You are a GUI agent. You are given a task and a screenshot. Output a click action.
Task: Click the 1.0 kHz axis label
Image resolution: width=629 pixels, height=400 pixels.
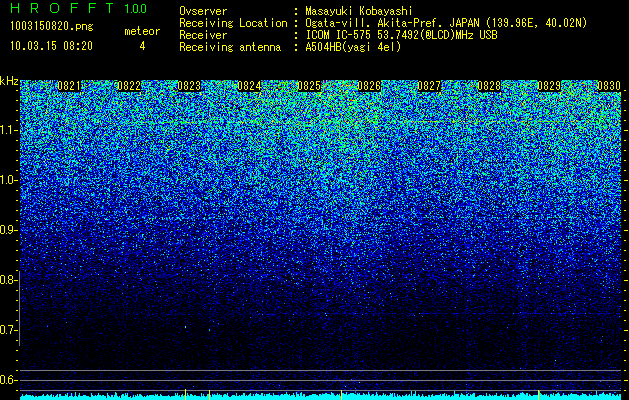(7, 180)
